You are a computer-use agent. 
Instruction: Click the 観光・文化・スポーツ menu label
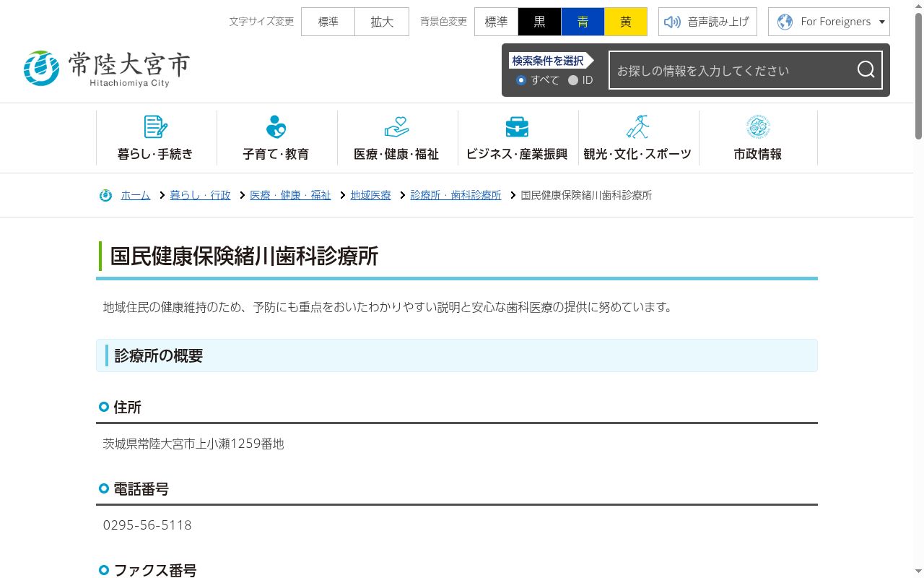637,154
